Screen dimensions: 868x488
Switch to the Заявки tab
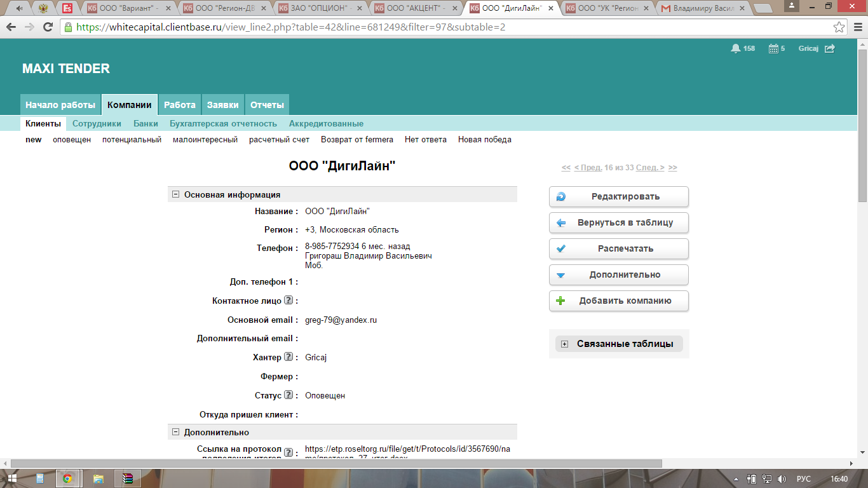click(x=223, y=105)
